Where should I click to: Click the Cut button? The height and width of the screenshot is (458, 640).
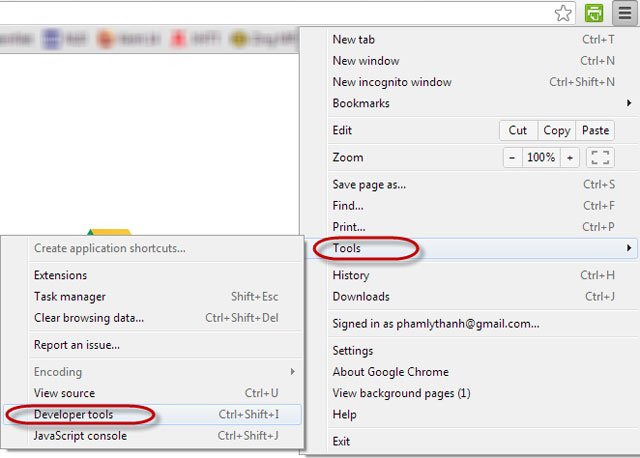[x=518, y=130]
